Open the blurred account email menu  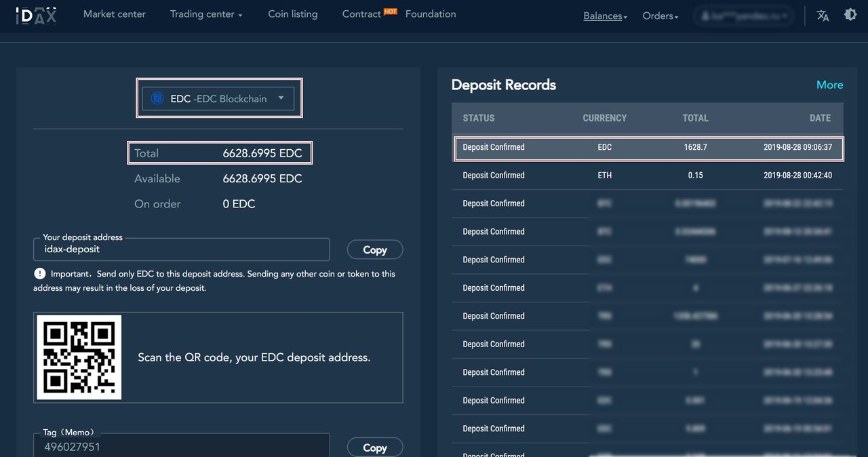[743, 16]
